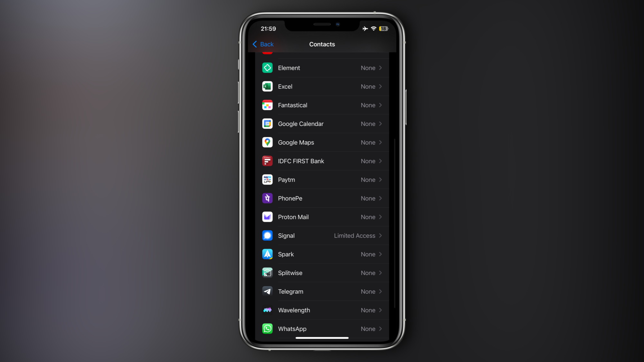Screen dimensions: 644x362
Task: Open Telegram app contacts settings
Action: tap(322, 292)
